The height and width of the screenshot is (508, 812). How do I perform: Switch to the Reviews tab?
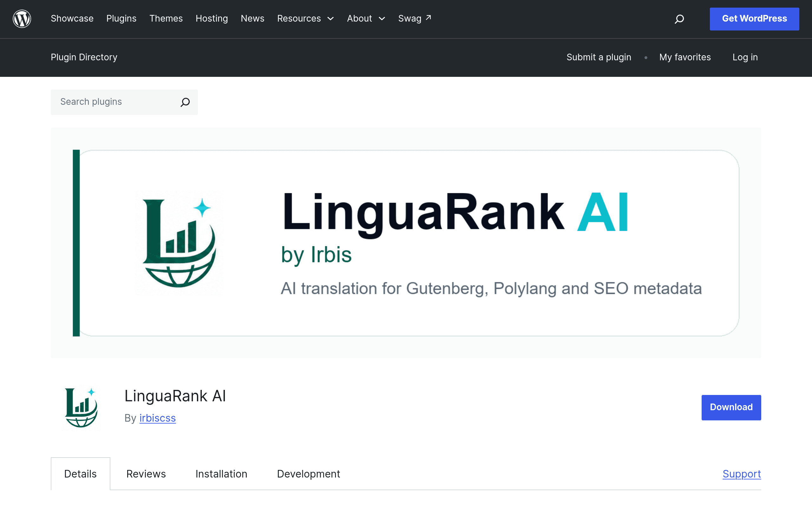tap(146, 474)
